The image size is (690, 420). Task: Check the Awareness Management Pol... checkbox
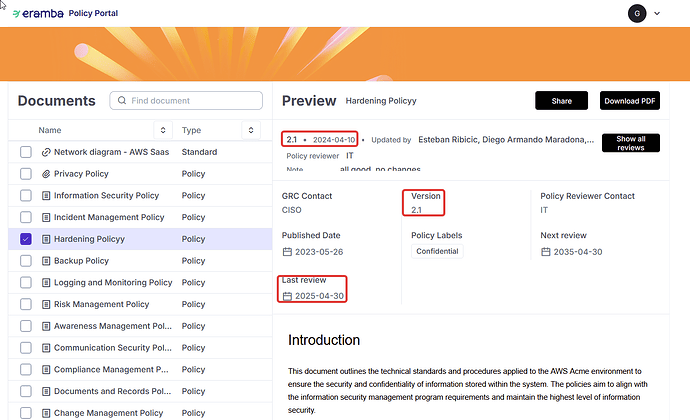coord(26,326)
